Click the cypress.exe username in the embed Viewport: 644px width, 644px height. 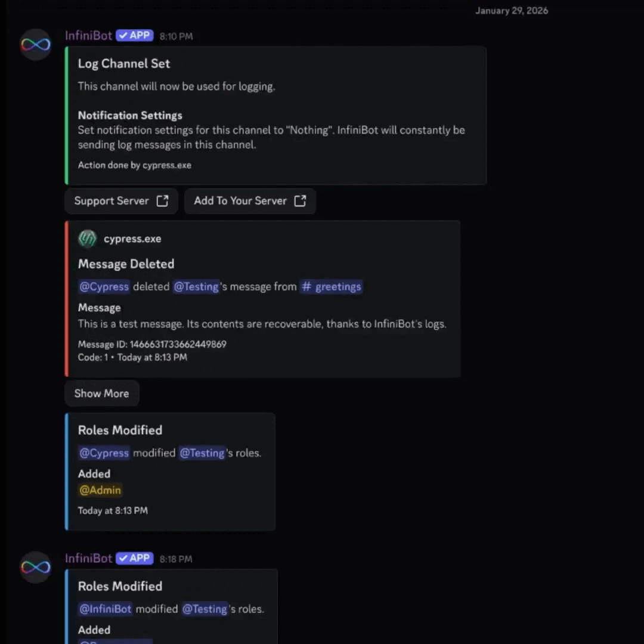pos(132,239)
